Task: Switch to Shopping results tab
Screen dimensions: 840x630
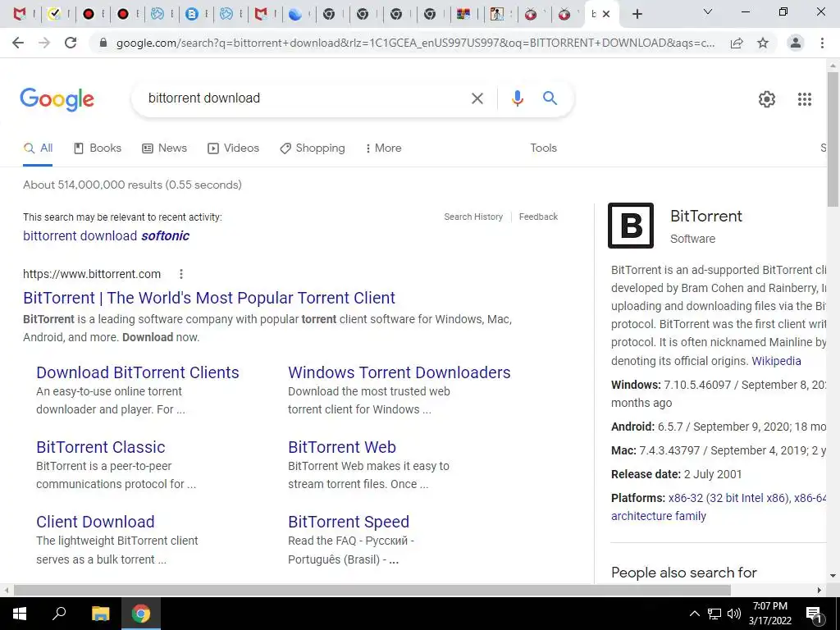Action: coord(313,148)
